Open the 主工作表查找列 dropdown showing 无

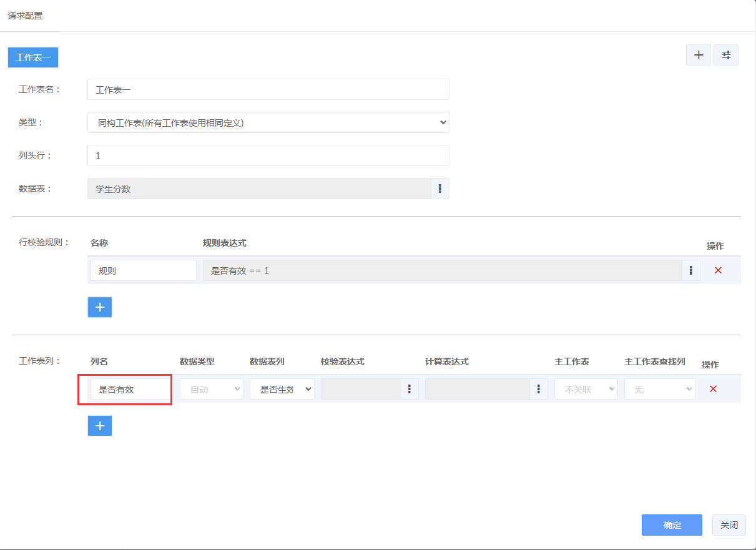pyautogui.click(x=660, y=389)
